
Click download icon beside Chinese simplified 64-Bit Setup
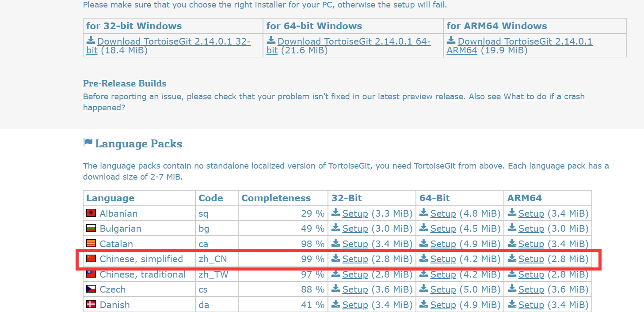pos(424,259)
